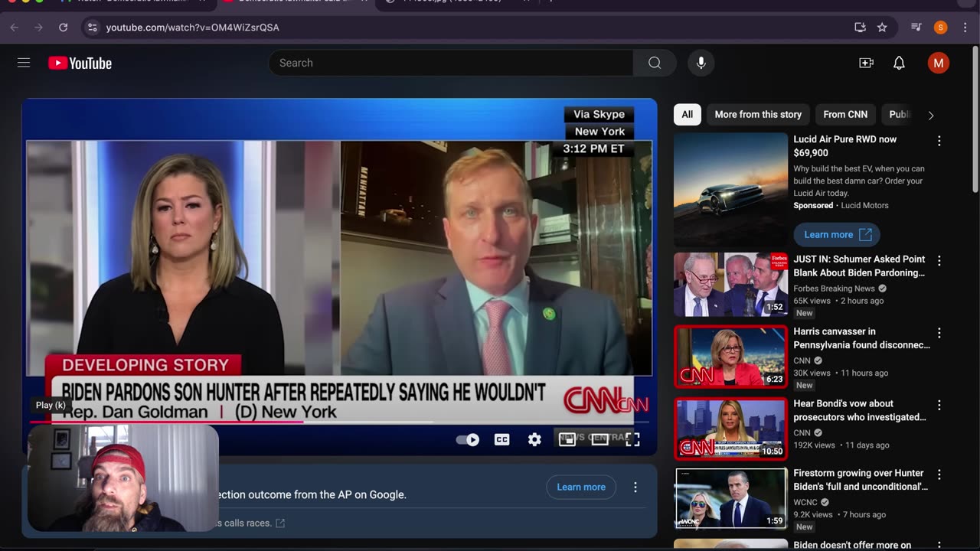The width and height of the screenshot is (980, 551).
Task: Click title 'JUST IN: Schumer Asked Point Blank'
Action: point(859,266)
